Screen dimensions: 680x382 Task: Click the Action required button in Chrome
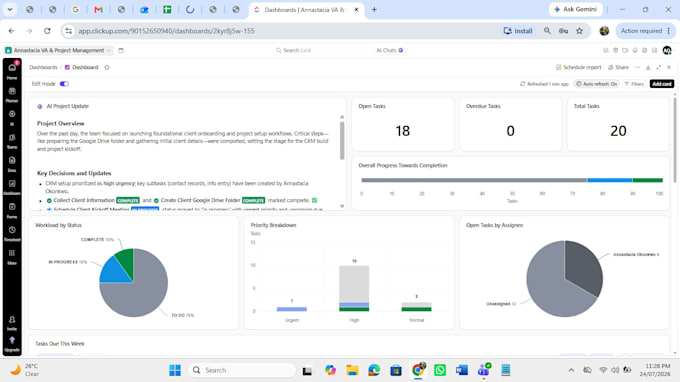coord(646,31)
